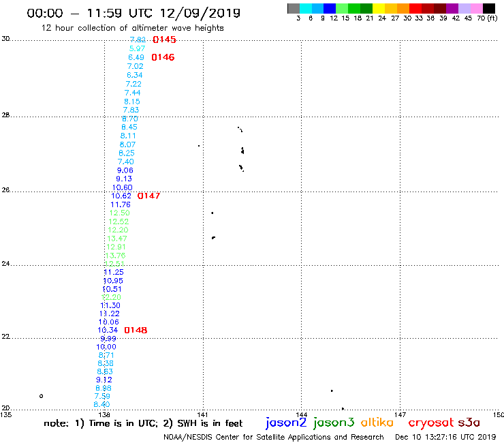Click the wave height value 11.30
Image resolution: width=504 pixels, height=443 pixels.
[x=110, y=305]
